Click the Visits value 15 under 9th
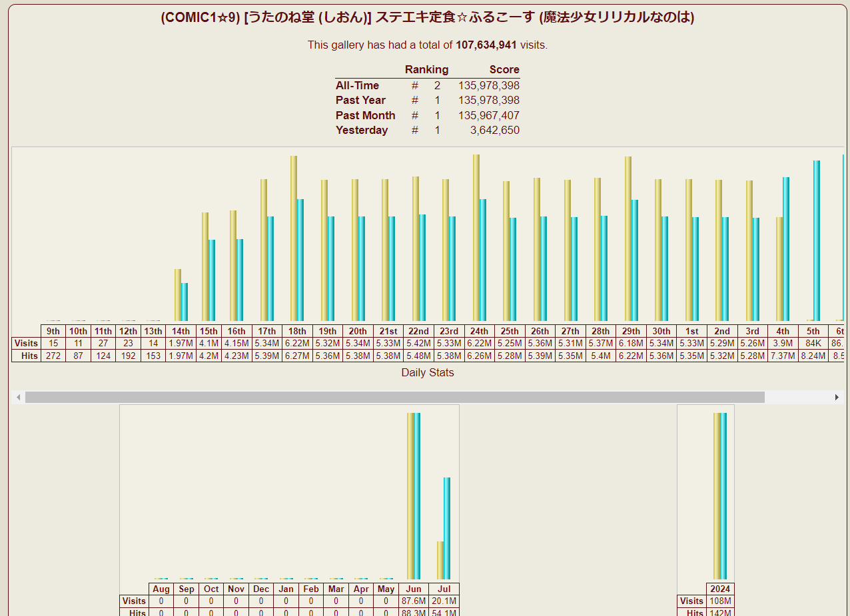The image size is (850, 616). (x=53, y=343)
